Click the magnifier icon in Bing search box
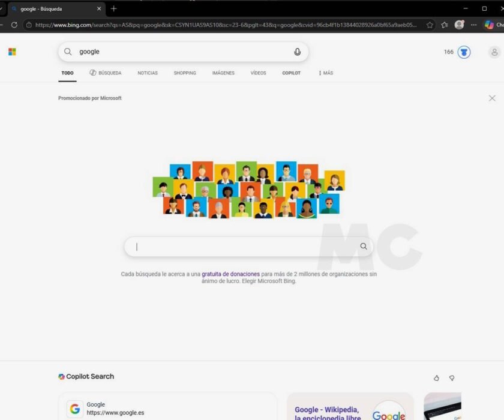 tap(68, 52)
